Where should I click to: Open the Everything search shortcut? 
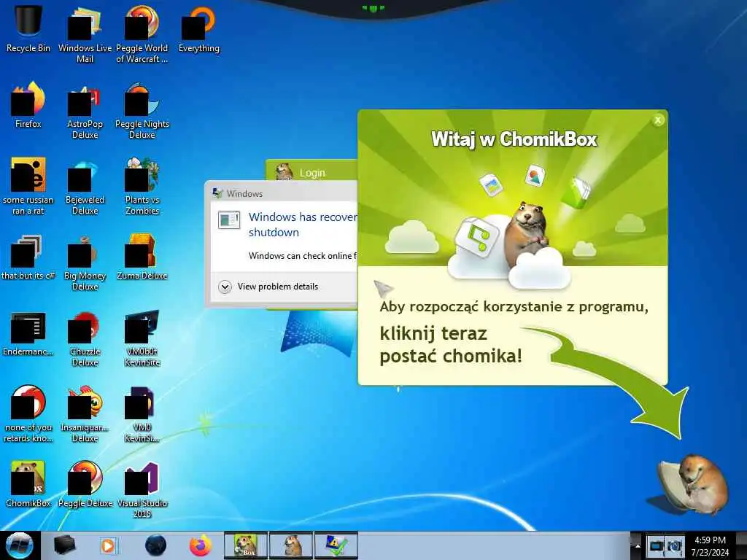(x=198, y=28)
